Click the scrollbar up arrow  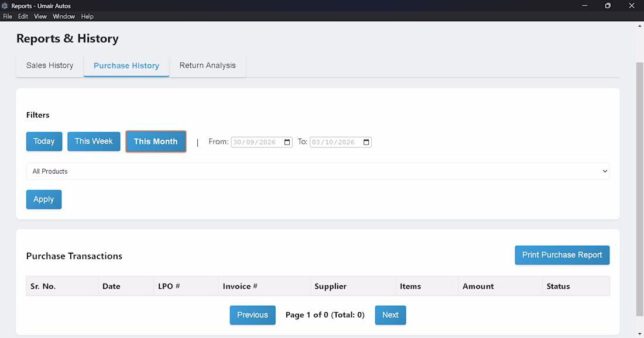point(639,26)
